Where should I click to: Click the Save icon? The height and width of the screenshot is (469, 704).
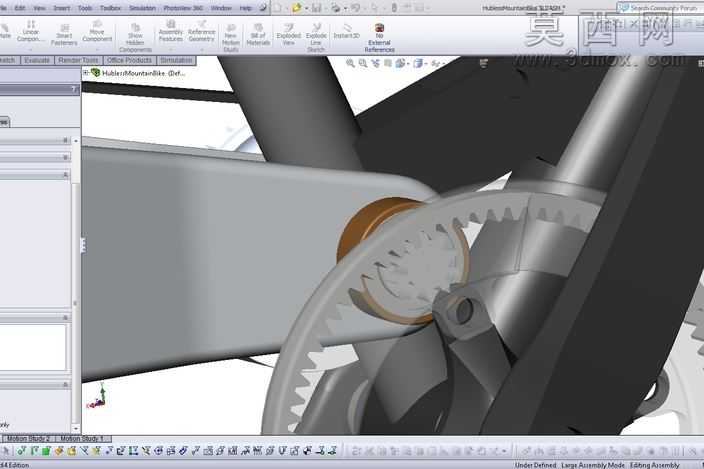click(x=317, y=8)
